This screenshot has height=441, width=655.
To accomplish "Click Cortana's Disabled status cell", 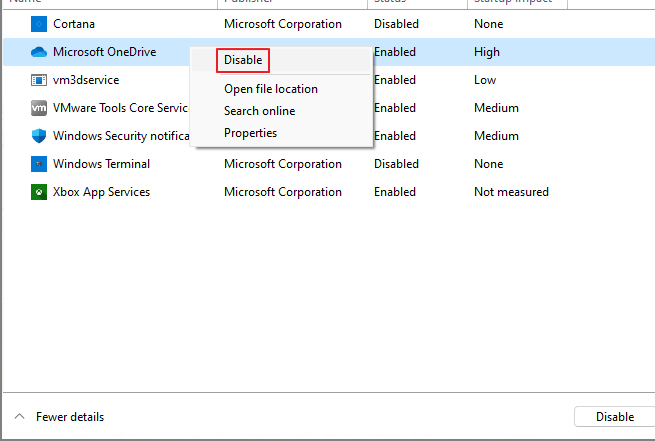I will (396, 24).
